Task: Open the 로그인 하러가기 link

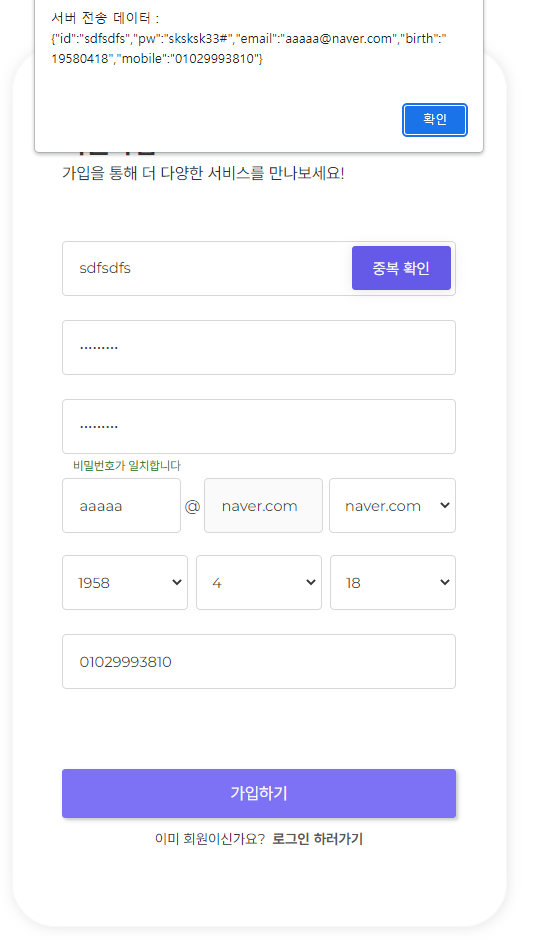Action: tap(318, 839)
